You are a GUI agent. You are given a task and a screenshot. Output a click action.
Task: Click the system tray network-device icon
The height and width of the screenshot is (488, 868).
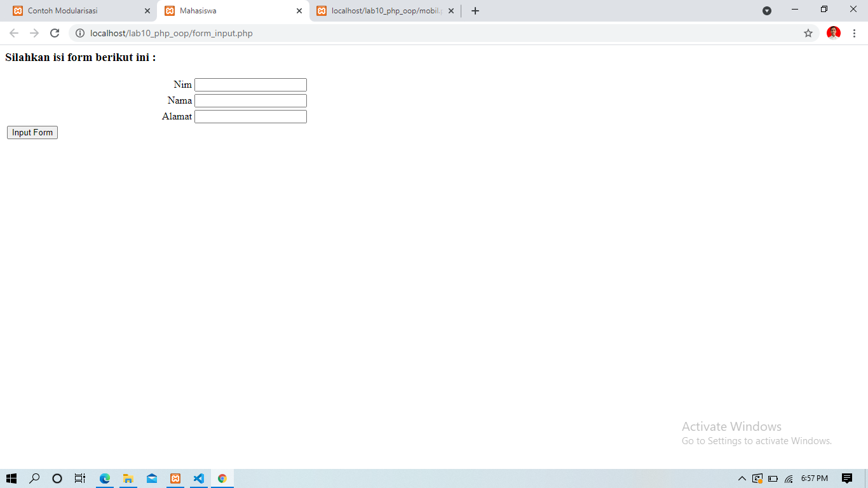point(757,478)
